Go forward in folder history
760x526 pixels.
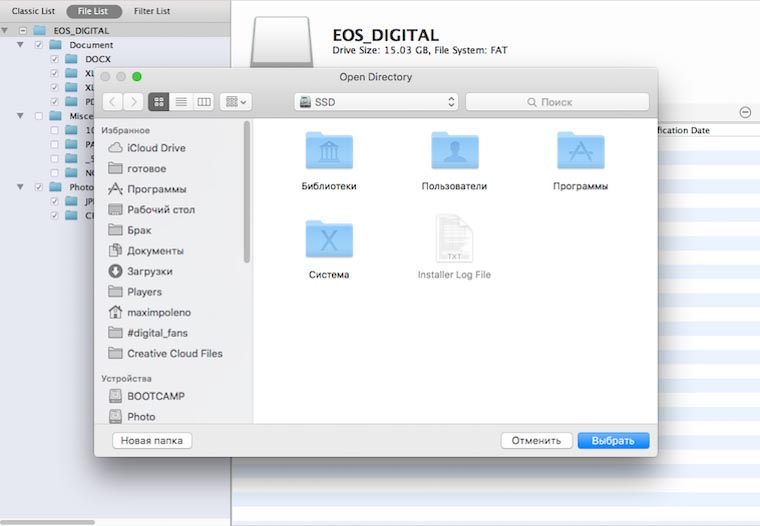coord(133,102)
